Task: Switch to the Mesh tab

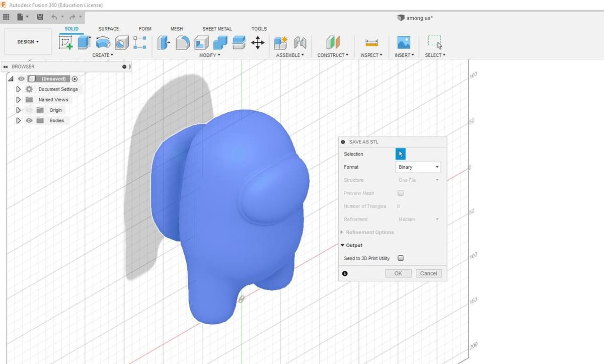Action: (x=177, y=29)
